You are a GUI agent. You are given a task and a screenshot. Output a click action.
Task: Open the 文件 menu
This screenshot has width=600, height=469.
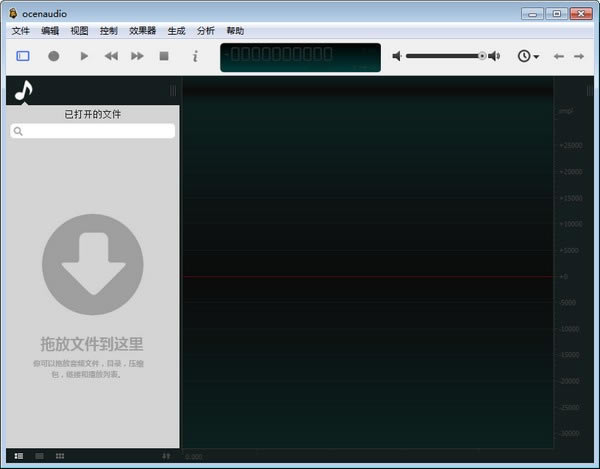click(20, 31)
